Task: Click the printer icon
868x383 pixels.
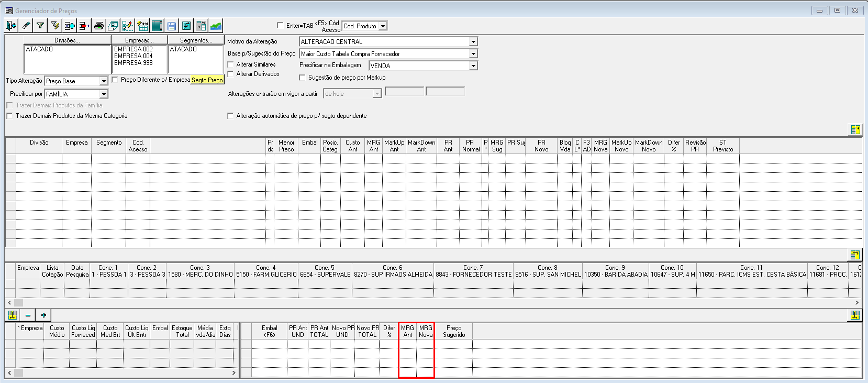Action: coord(99,26)
